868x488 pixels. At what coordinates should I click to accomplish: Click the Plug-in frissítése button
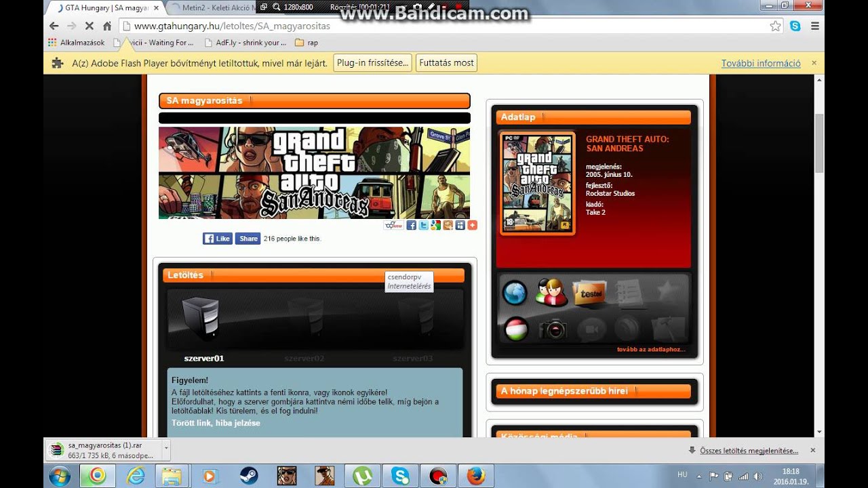(373, 63)
